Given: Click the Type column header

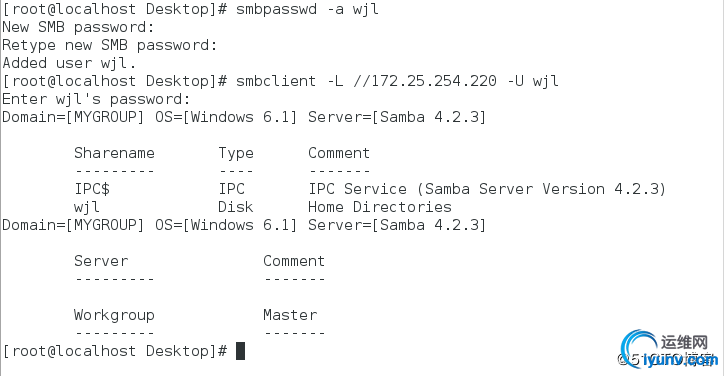Looking at the screenshot, I should click(235, 153).
